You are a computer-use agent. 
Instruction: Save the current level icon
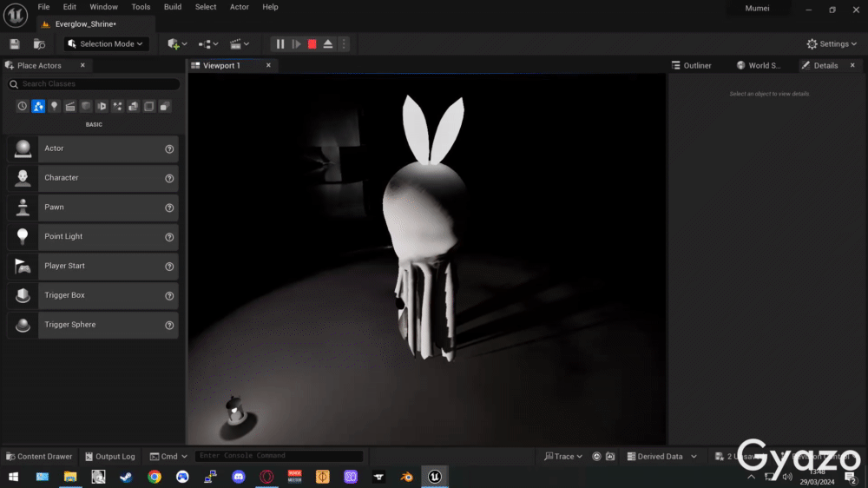(x=15, y=44)
